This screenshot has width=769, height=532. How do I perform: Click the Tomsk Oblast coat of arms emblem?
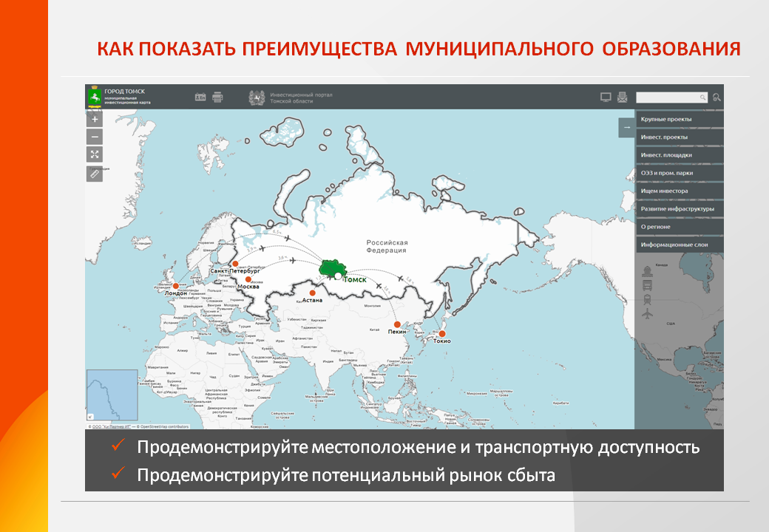pyautogui.click(x=257, y=98)
